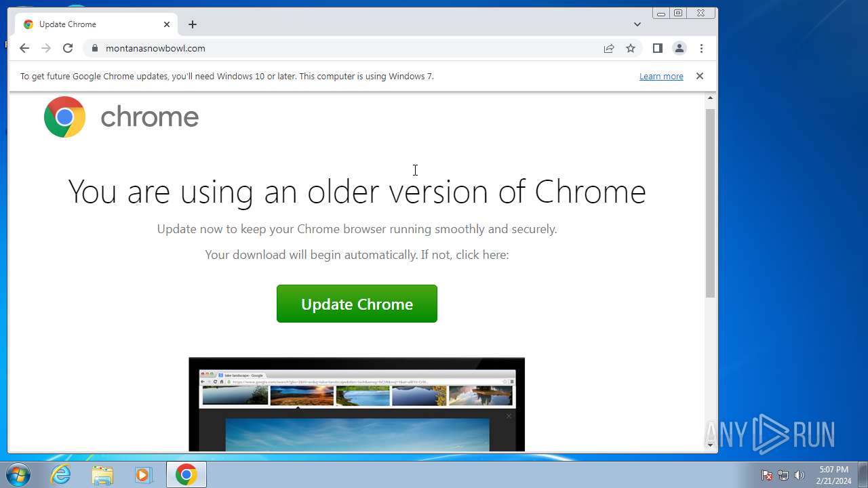Follow the Learn more link in infobar
This screenshot has width=868, height=488.
point(661,77)
